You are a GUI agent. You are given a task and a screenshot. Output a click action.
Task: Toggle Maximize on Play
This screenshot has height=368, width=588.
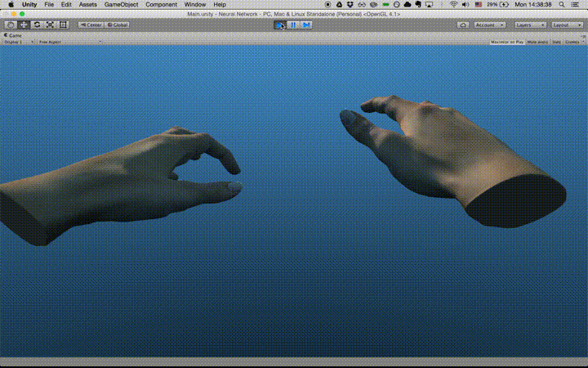pos(507,42)
